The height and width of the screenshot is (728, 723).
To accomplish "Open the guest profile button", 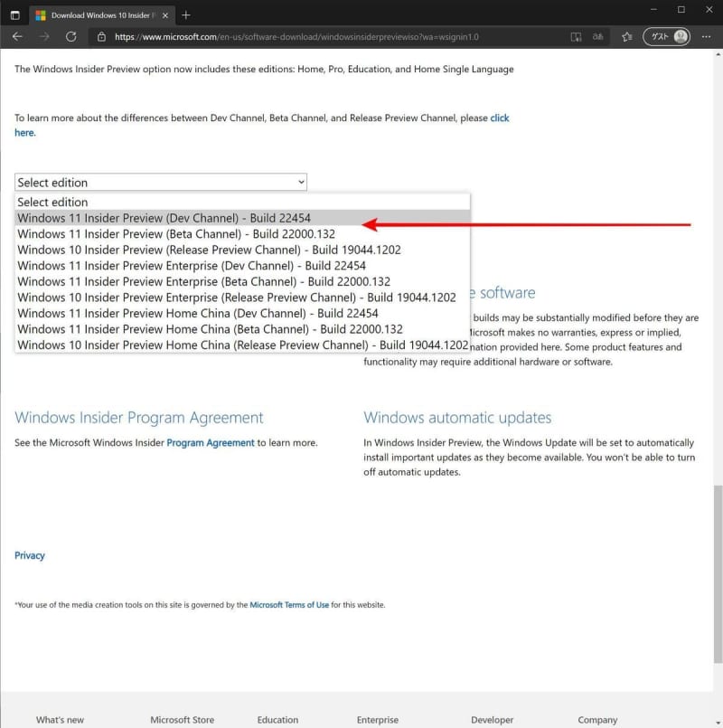I will pyautogui.click(x=666, y=37).
